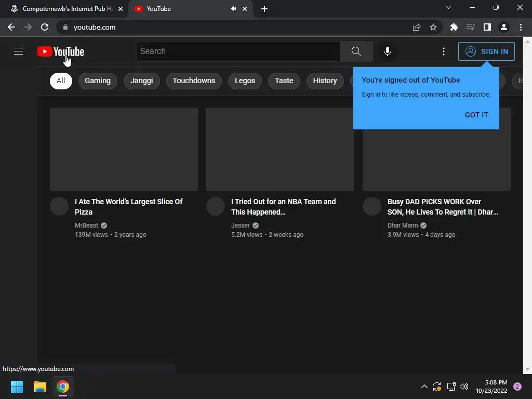
Task: Click the update sync tray icon
Action: pyautogui.click(x=436, y=387)
